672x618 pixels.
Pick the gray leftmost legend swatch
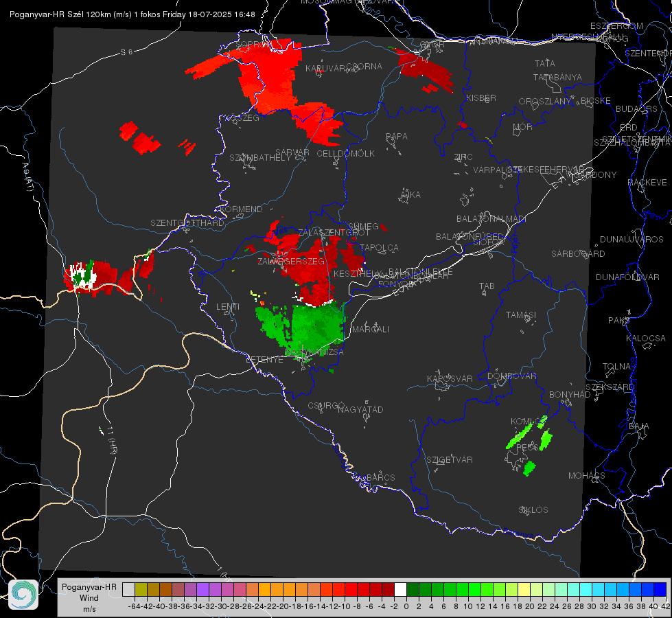[x=128, y=589]
